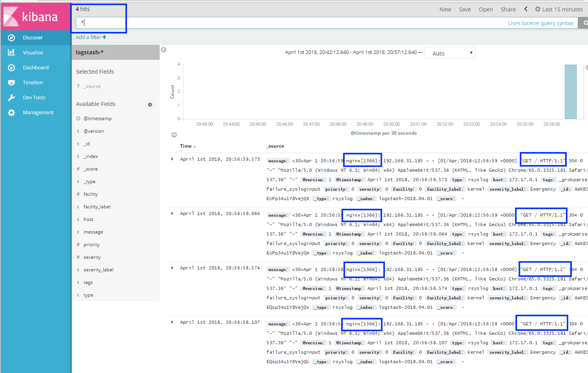This screenshot has height=373, width=588.
Task: Open Dev Tools wrench icon
Action: coord(11,98)
